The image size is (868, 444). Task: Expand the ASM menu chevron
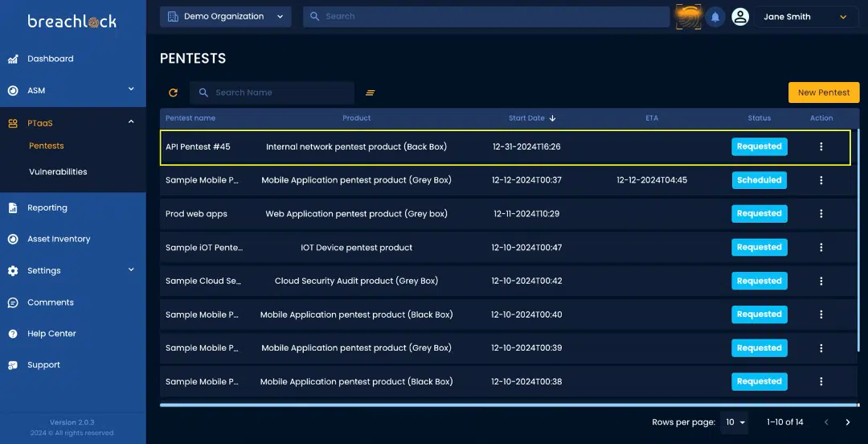click(x=131, y=88)
